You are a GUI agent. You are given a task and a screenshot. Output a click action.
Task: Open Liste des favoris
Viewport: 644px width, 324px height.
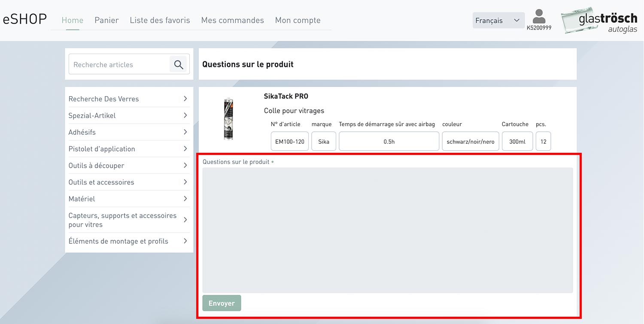[x=160, y=20]
